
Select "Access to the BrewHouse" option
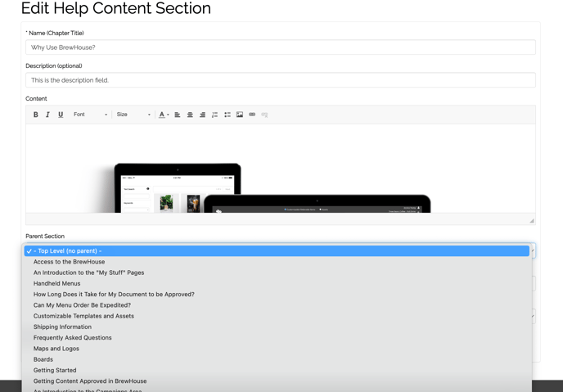[x=277, y=262]
